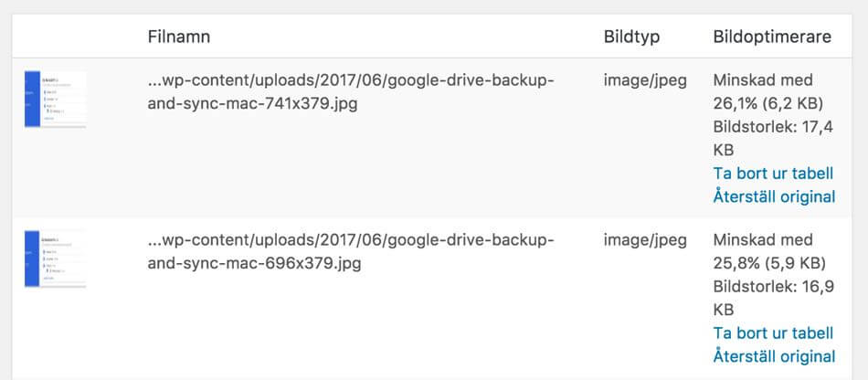The height and width of the screenshot is (380, 868).
Task: Select the google-drive-backup-and-sync-mac-741x379.jpg file path
Action: pyautogui.click(x=351, y=91)
